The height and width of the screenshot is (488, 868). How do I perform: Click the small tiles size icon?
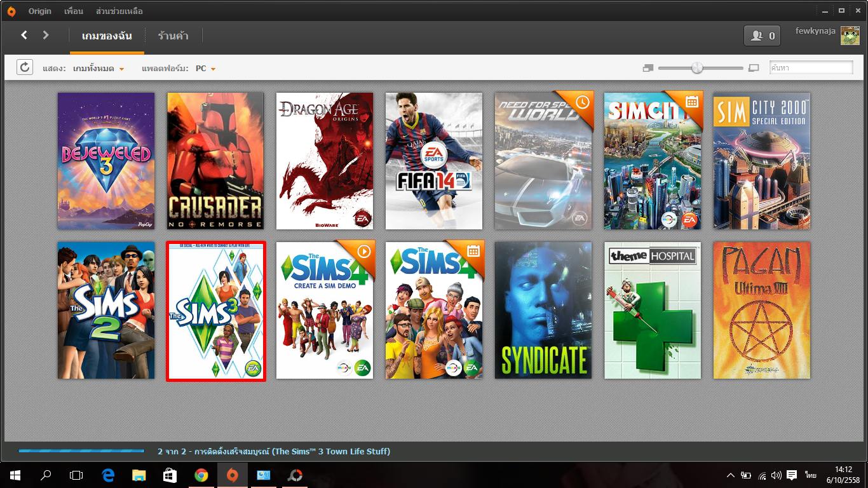tap(648, 68)
